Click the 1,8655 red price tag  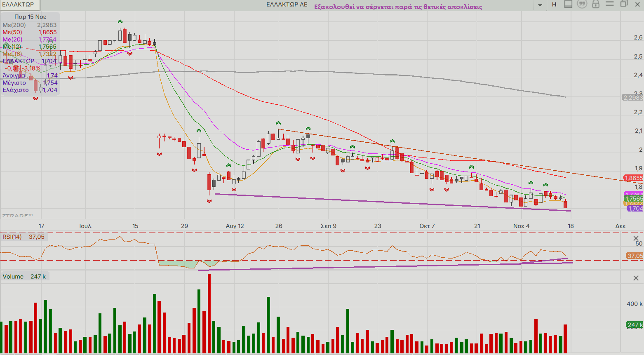tap(634, 178)
